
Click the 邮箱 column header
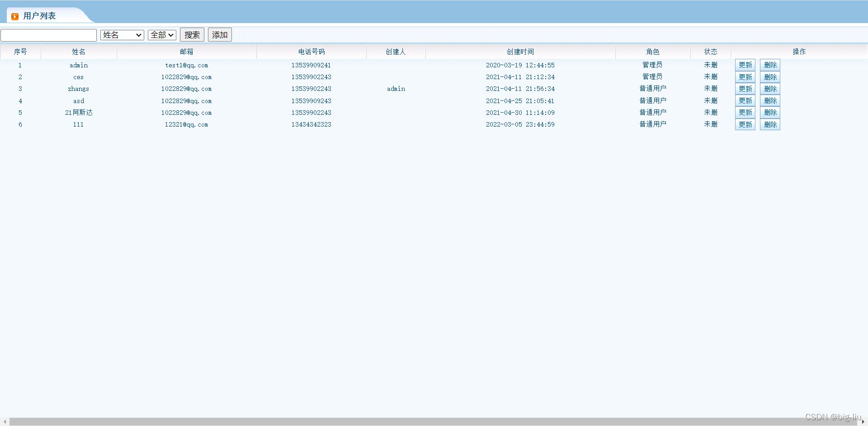187,52
